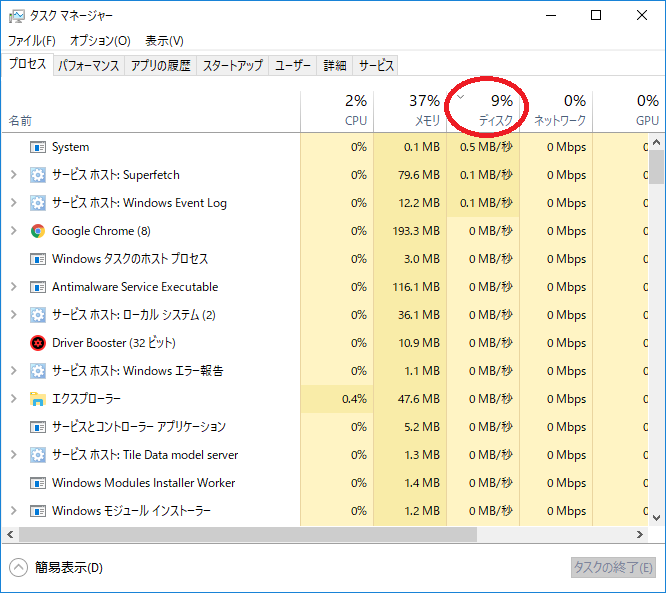
Task: Switch to the 詳細 tab
Action: click(335, 65)
